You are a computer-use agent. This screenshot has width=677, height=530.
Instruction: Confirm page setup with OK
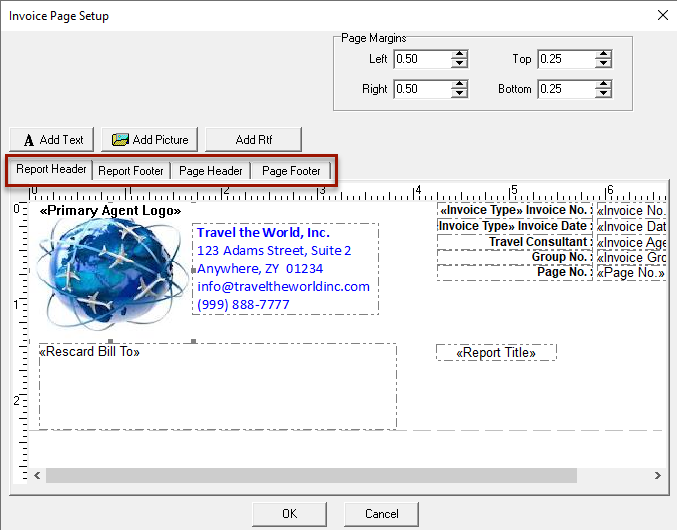click(289, 514)
